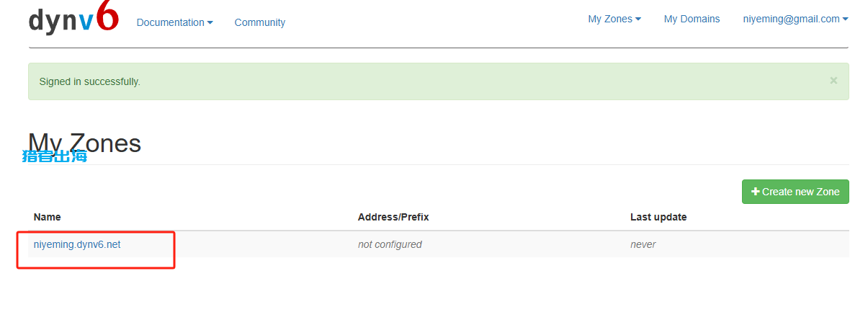
Task: Click the Name column header
Action: click(48, 217)
